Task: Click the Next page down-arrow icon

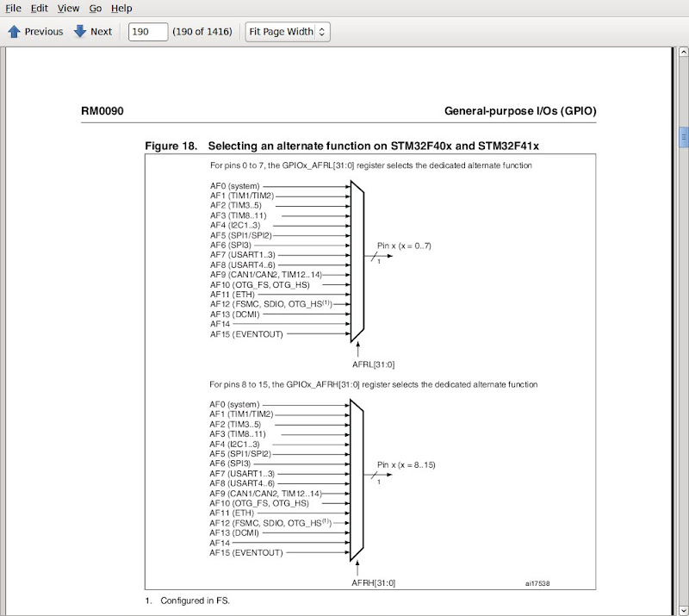Action: click(x=80, y=32)
